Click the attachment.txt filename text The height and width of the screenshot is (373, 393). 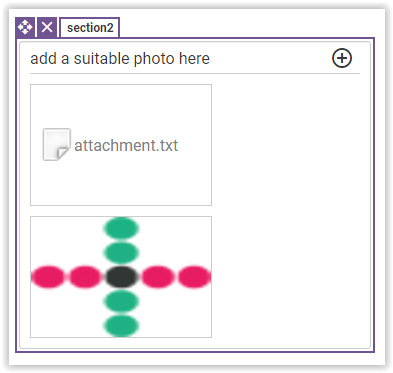(126, 146)
